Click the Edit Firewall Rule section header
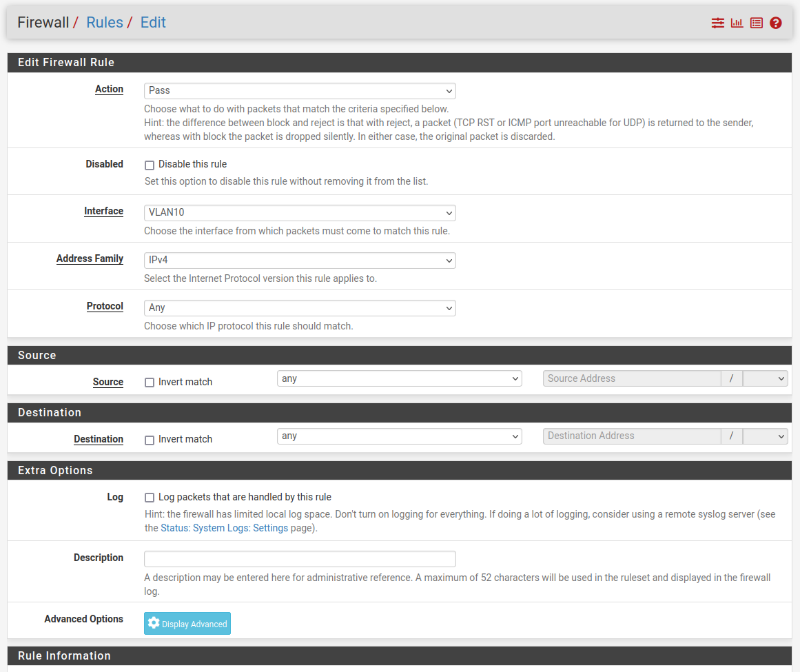The height and width of the screenshot is (672, 800). [x=400, y=62]
